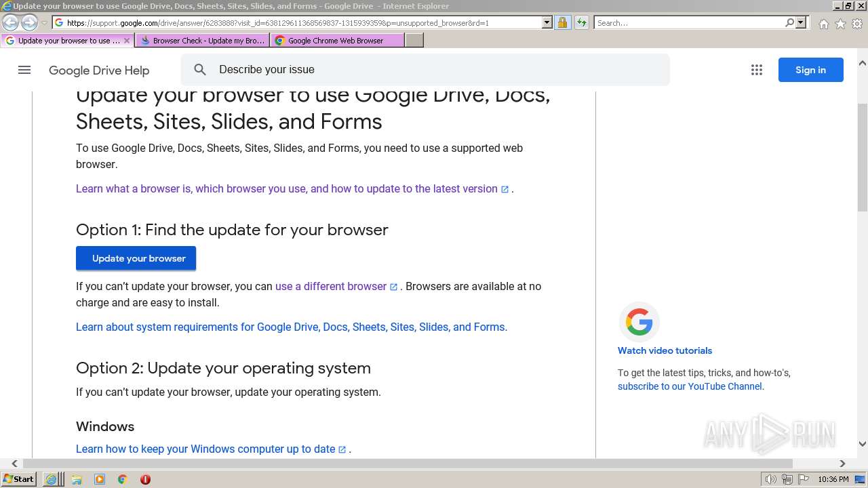Click the horizontal scrollbar thumb
The width and height of the screenshot is (868, 488).
pyautogui.click(x=408, y=464)
